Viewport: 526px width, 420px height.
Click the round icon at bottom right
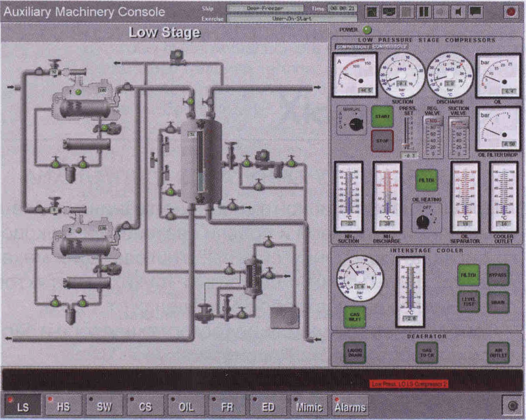click(x=512, y=406)
